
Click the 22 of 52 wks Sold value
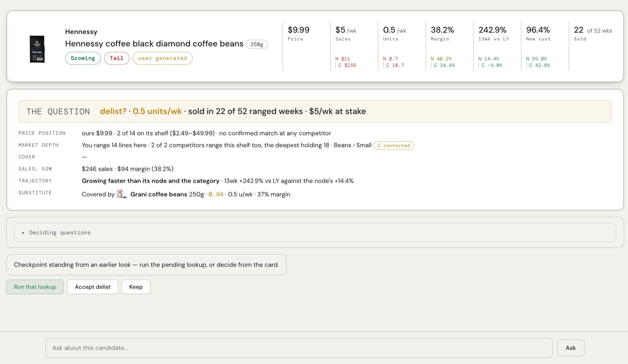coord(593,30)
